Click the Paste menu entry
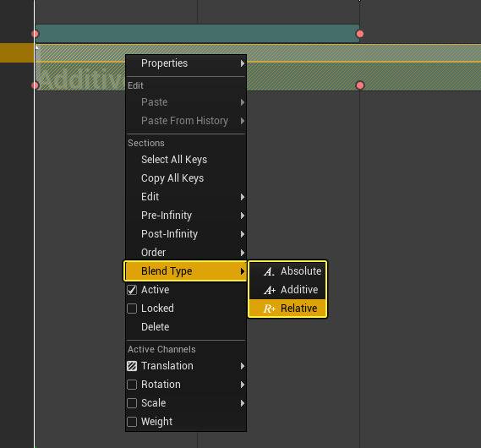 [x=186, y=102]
